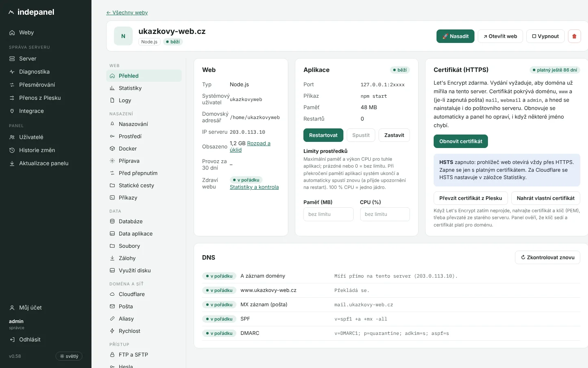This screenshot has width=588, height=368.
Task: Open Můj účet
Action: (x=46, y=307)
